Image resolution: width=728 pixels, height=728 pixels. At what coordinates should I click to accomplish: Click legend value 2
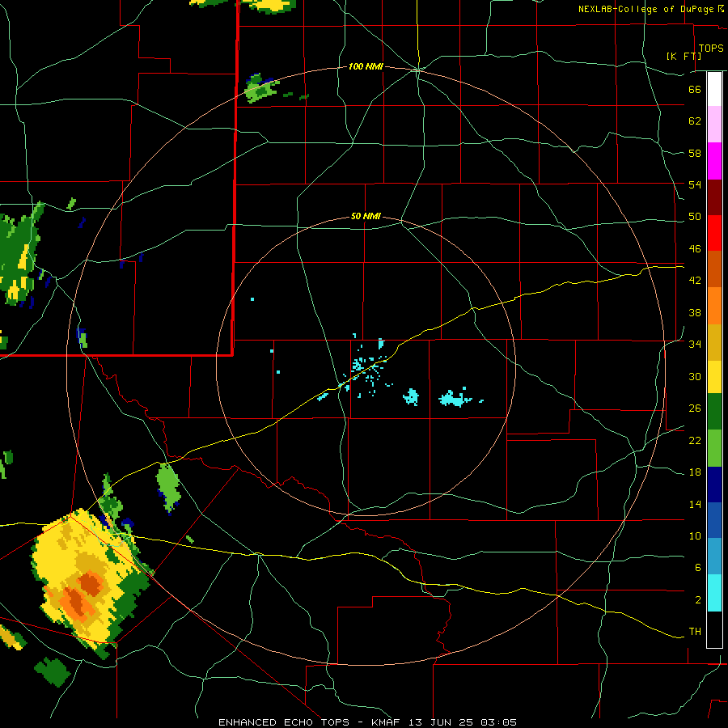698,600
